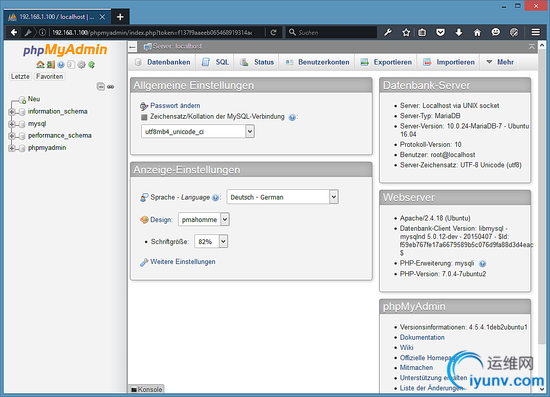
Task: Expand the performance_schema tree node
Action: pos(12,136)
